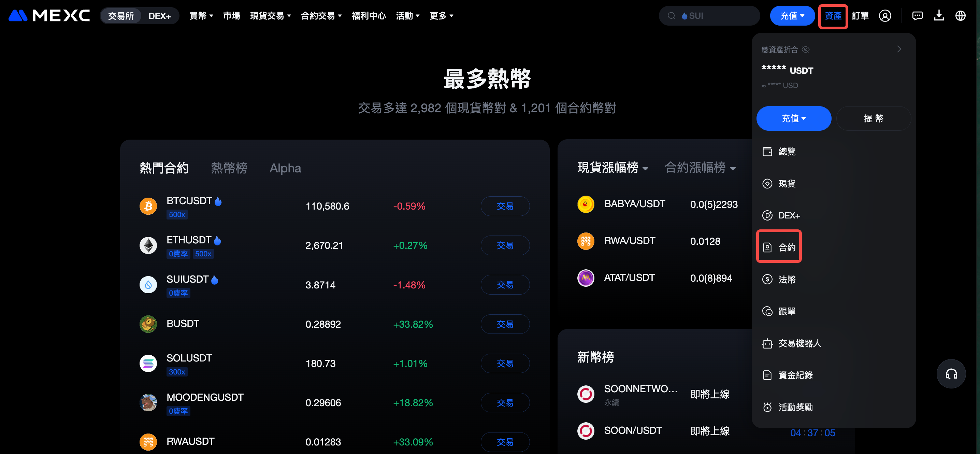The height and width of the screenshot is (454, 980).
Task: Expand the 現貨漲幅榜 dropdown
Action: (x=613, y=168)
